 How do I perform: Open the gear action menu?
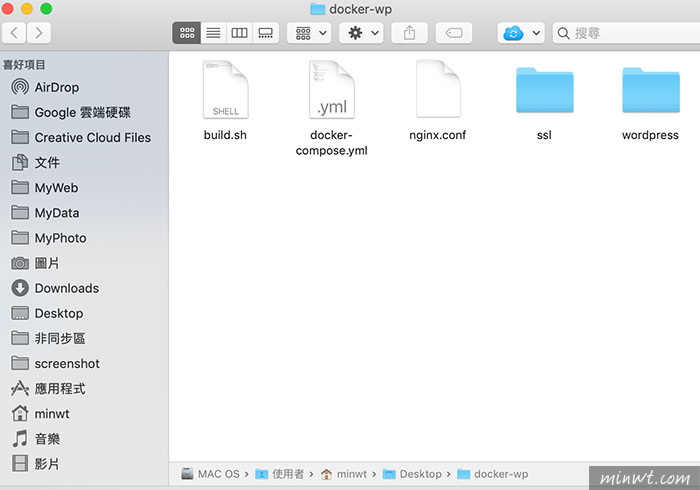coord(361,33)
